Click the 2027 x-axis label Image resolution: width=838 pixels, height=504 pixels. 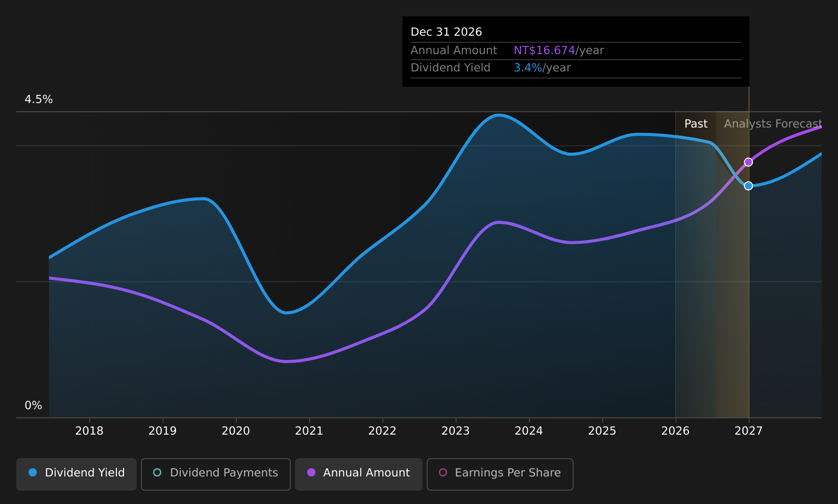click(x=749, y=431)
